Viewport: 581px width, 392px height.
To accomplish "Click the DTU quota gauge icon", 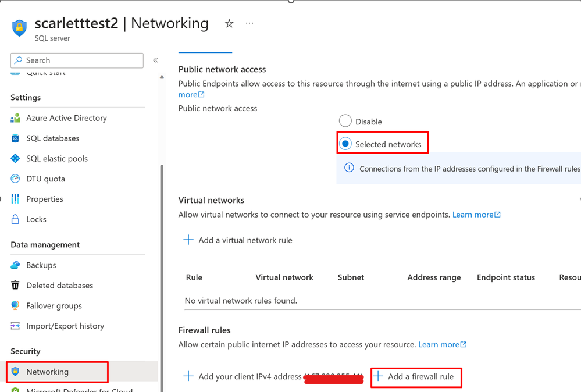I will (15, 179).
